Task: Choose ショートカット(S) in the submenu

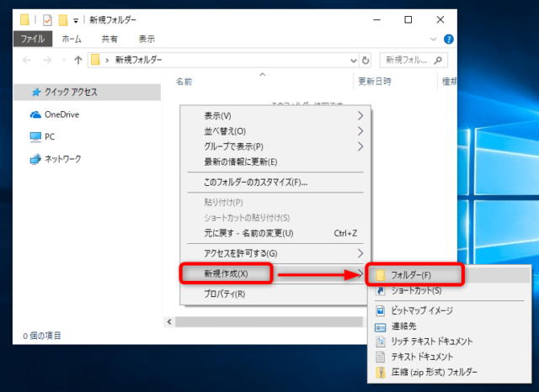Action: point(449,290)
